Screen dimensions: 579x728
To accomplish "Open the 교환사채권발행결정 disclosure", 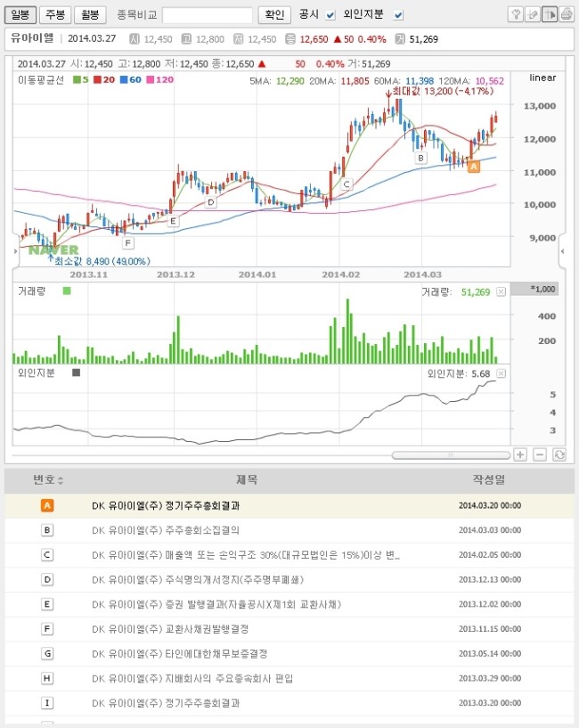I will tap(170, 629).
